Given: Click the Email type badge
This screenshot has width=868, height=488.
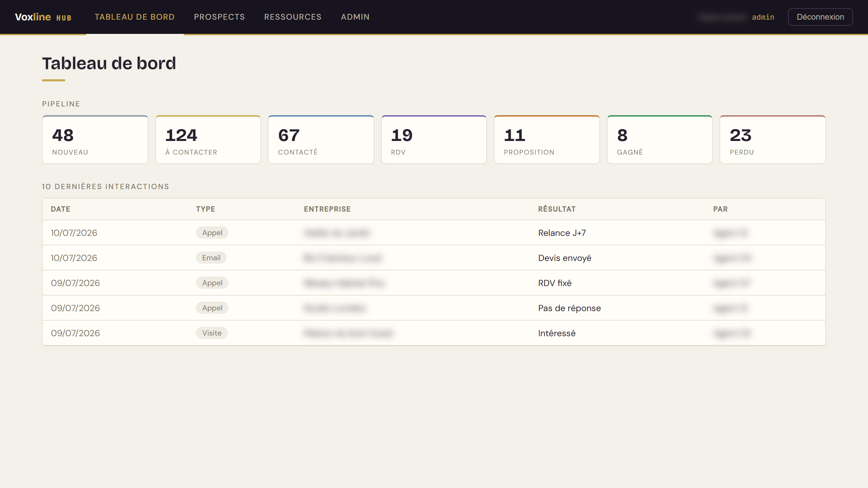Looking at the screenshot, I should point(211,258).
